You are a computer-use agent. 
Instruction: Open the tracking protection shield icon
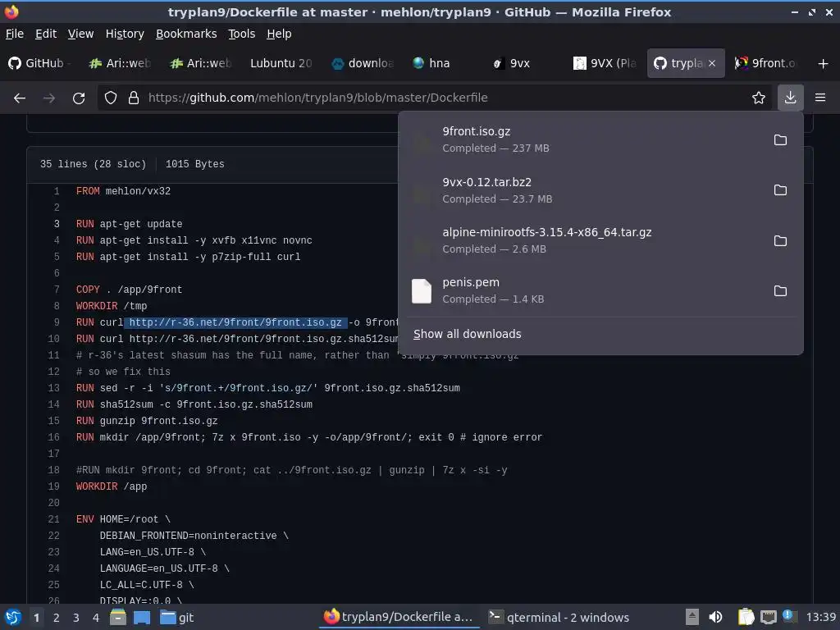tap(111, 98)
